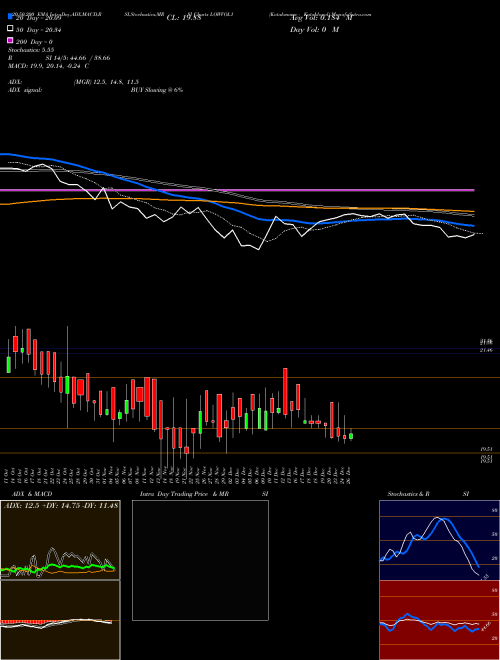Click the magenta 200 Day legend swatch
Screen dimensions: 500x660
point(10,40)
